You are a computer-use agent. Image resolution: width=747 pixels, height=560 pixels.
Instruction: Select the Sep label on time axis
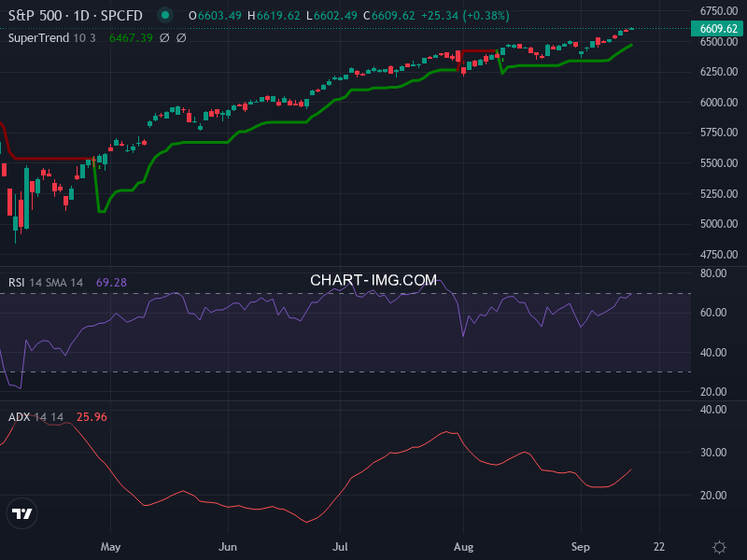(x=580, y=546)
